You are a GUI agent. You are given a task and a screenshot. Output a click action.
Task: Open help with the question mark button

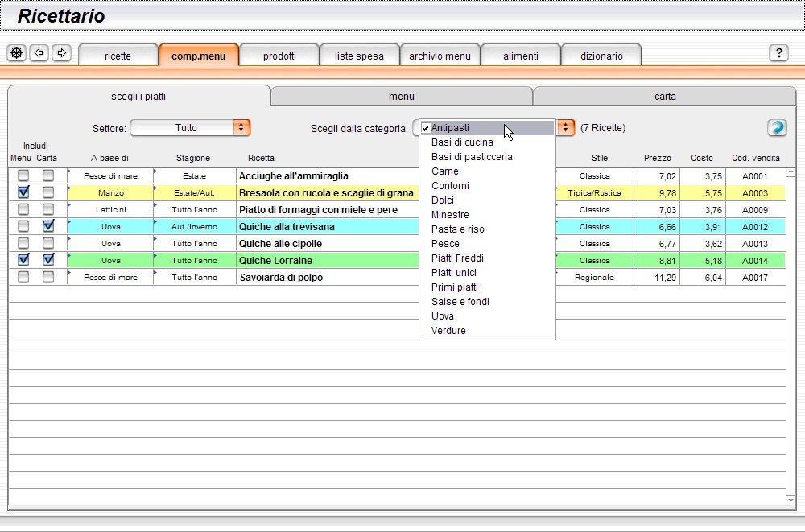778,53
